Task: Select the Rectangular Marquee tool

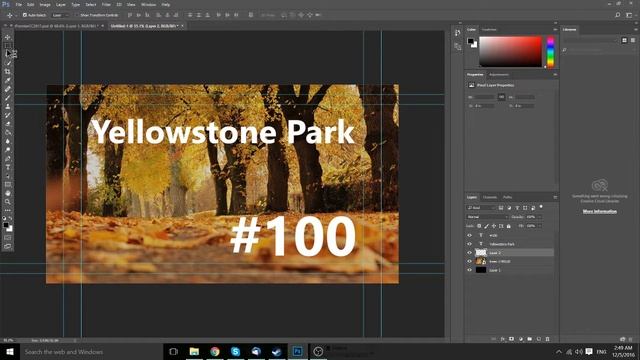Action: [x=8, y=45]
